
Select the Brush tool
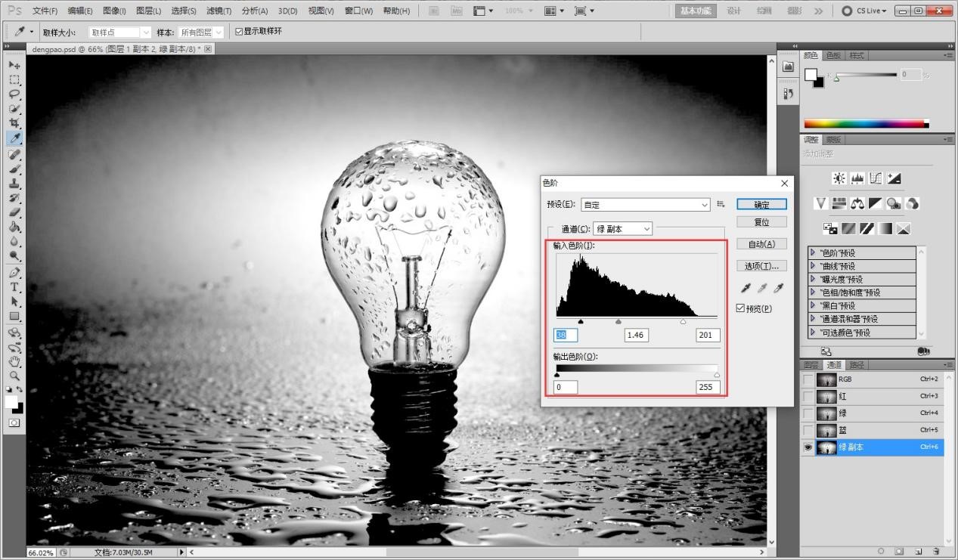[15, 169]
